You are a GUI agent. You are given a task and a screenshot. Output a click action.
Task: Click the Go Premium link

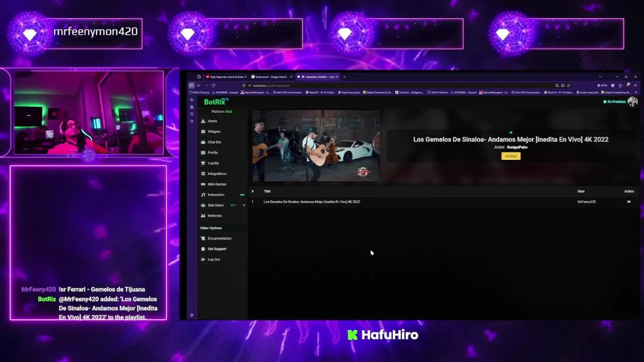[614, 102]
